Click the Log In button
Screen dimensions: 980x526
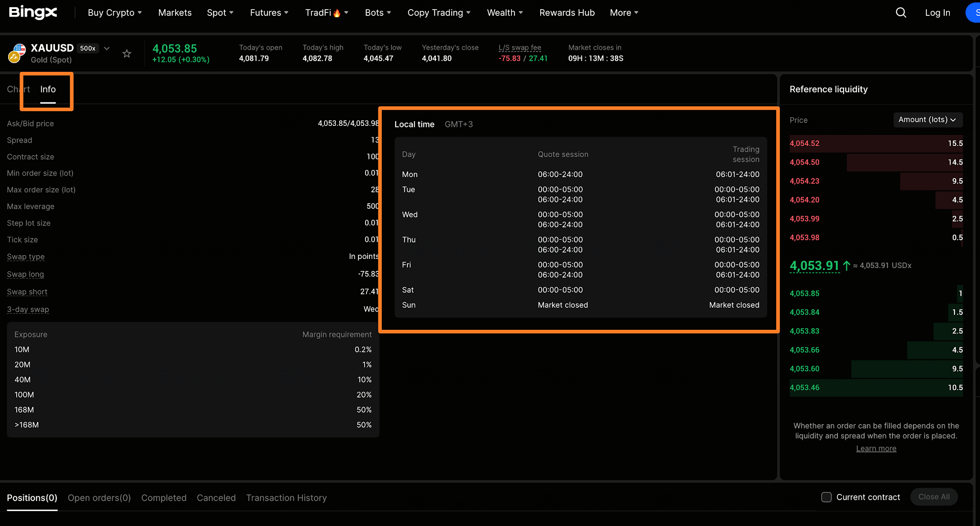938,13
